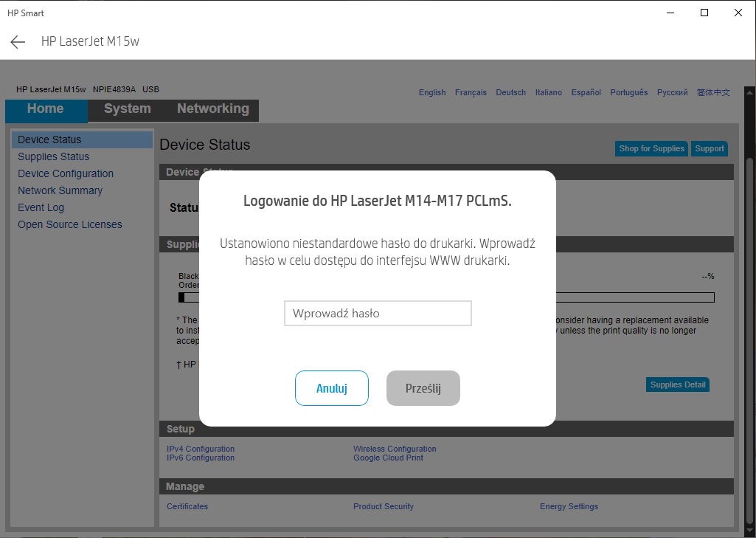This screenshot has height=538, width=756.
Task: Click the dialog title Logowanie do HP LaserJet
Action: (378, 200)
